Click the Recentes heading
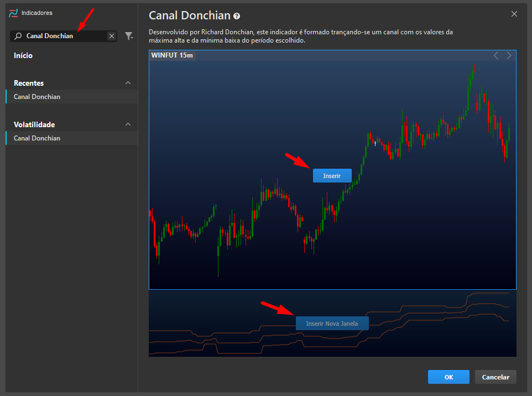This screenshot has width=532, height=396. (29, 83)
